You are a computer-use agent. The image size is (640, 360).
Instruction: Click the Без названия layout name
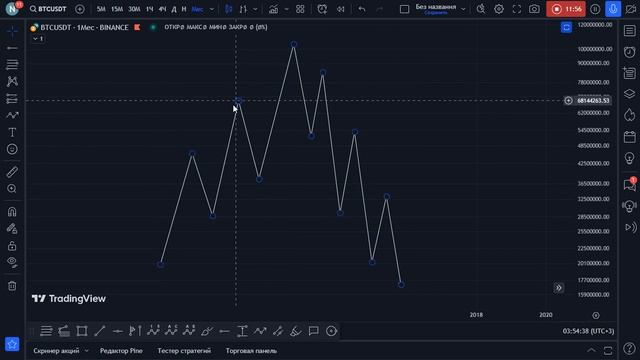pyautogui.click(x=436, y=7)
